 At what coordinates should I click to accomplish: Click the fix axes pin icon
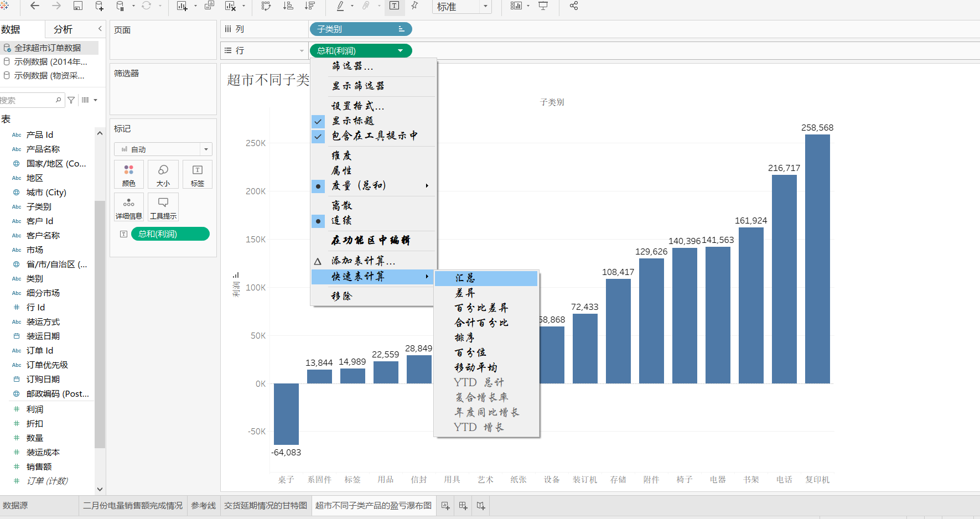(414, 6)
